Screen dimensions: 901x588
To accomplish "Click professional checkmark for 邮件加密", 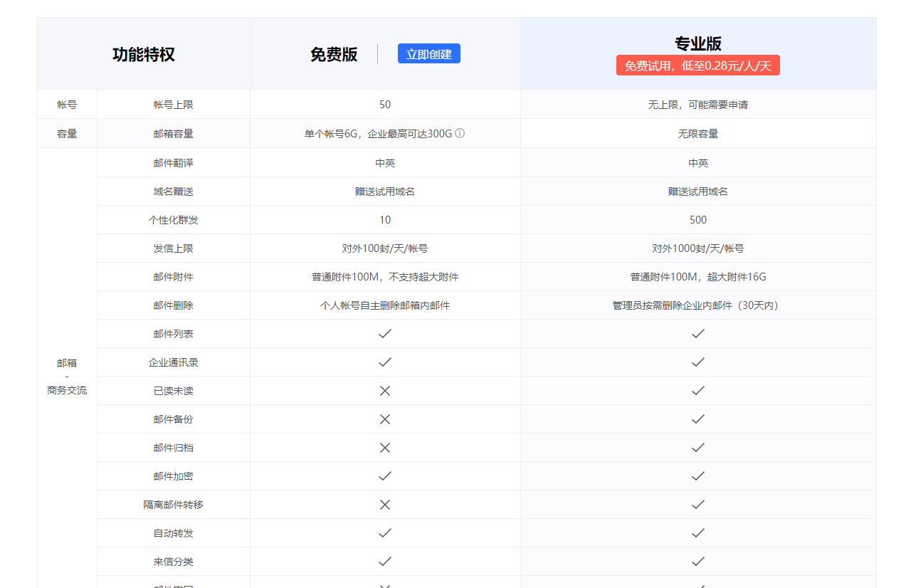I will point(698,476).
